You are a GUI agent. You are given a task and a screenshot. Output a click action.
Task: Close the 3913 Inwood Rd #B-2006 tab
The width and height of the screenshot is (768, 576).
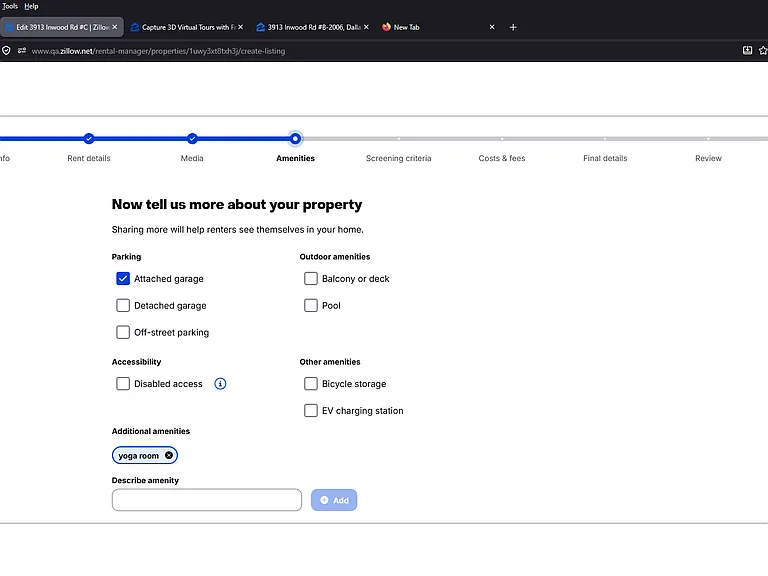(366, 27)
